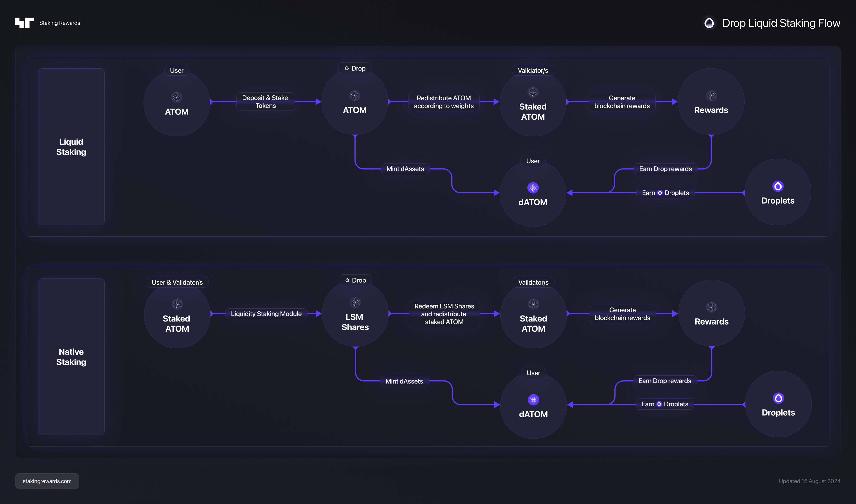
Task: Click the Staking Rewards logo icon
Action: pyautogui.click(x=24, y=23)
